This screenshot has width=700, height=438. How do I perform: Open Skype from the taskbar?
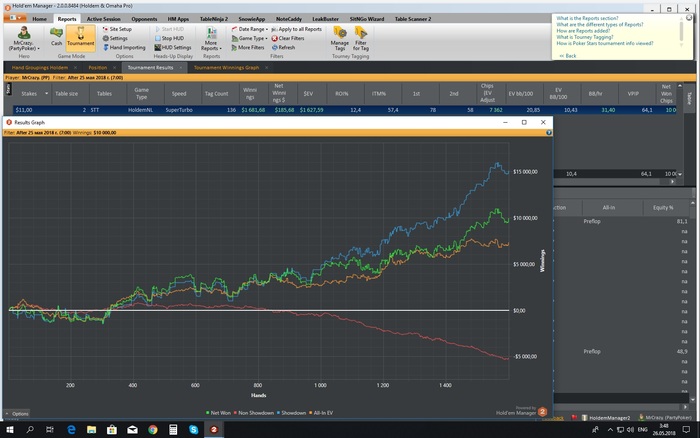coord(193,430)
